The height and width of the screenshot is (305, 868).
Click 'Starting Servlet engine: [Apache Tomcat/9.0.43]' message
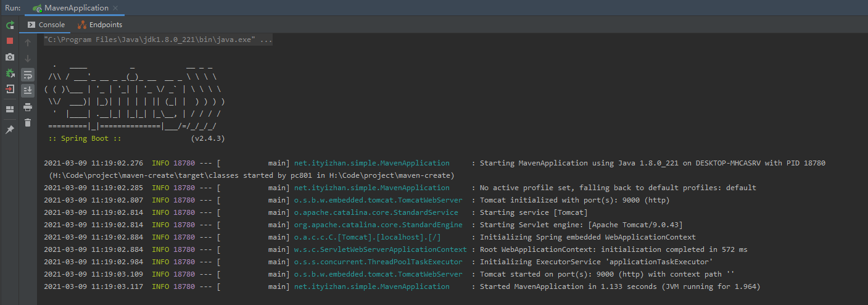(581, 225)
